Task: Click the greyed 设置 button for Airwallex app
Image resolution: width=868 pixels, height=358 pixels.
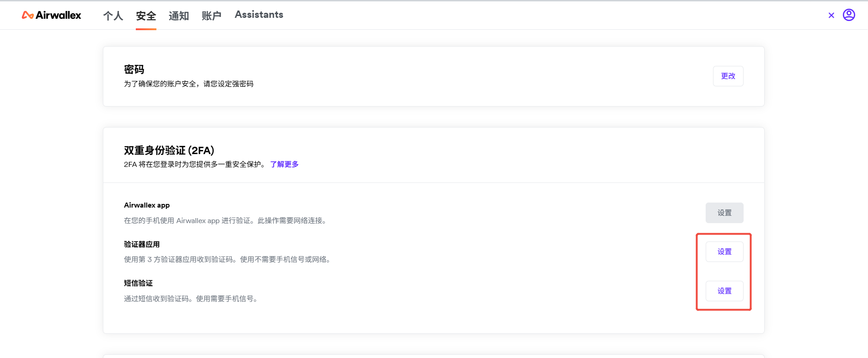Action: coord(724,213)
